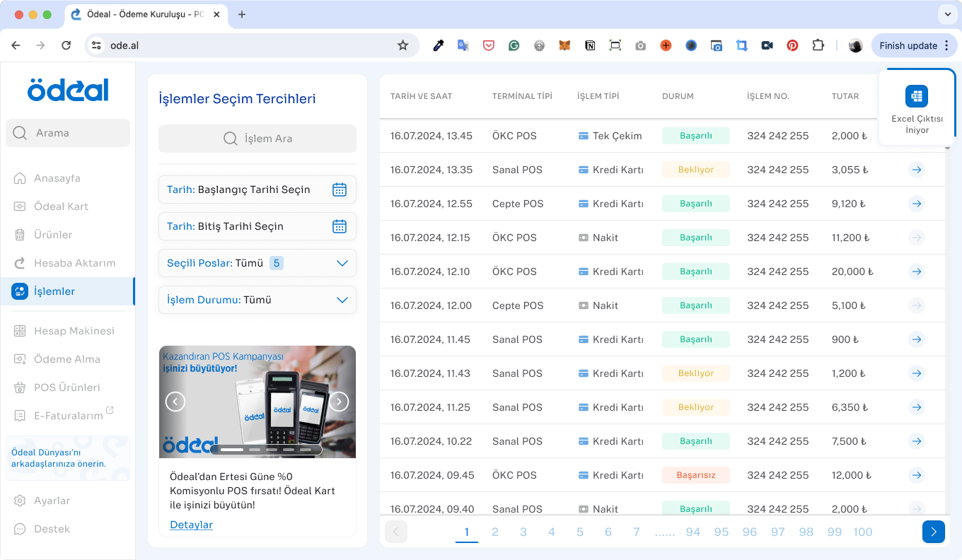
Task: Open the browser profile avatar
Action: click(x=855, y=45)
